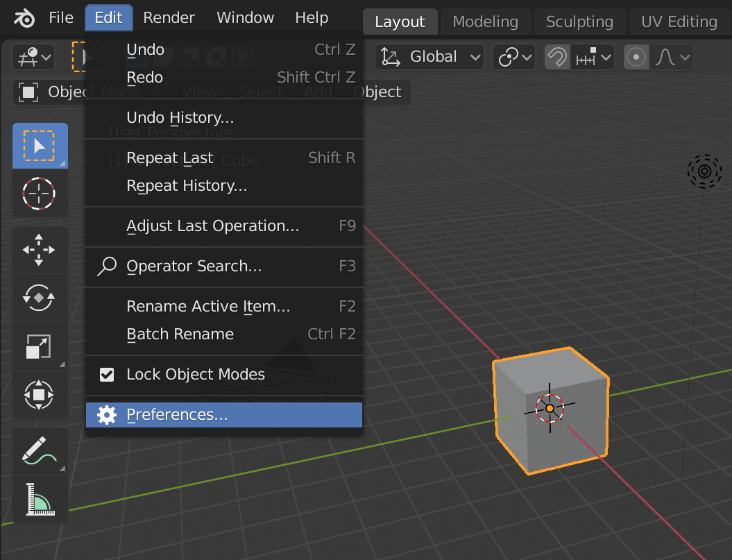The height and width of the screenshot is (560, 732).
Task: Click the Blender logo icon
Action: (24, 17)
